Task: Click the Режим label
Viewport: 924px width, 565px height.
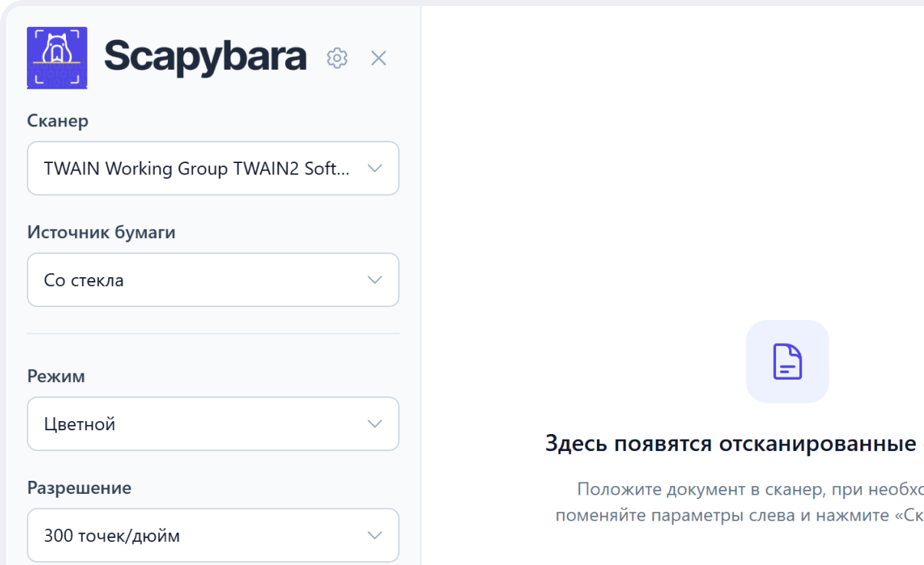Action: point(56,376)
